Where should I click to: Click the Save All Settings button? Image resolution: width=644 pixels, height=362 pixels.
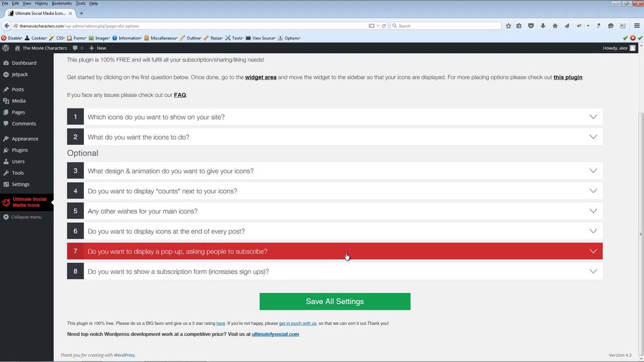[x=335, y=302]
